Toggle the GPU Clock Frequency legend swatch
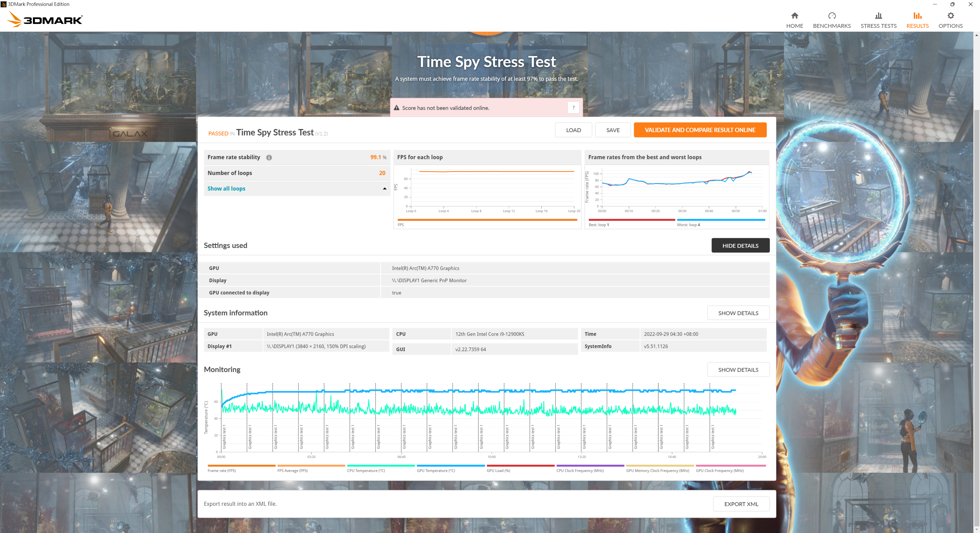 [731, 466]
